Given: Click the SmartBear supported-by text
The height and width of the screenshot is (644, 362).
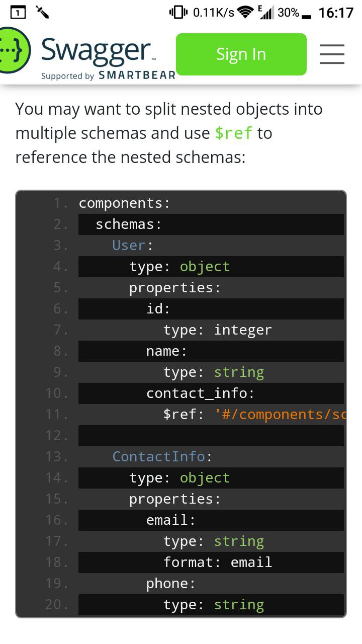Looking at the screenshot, I should [x=108, y=75].
